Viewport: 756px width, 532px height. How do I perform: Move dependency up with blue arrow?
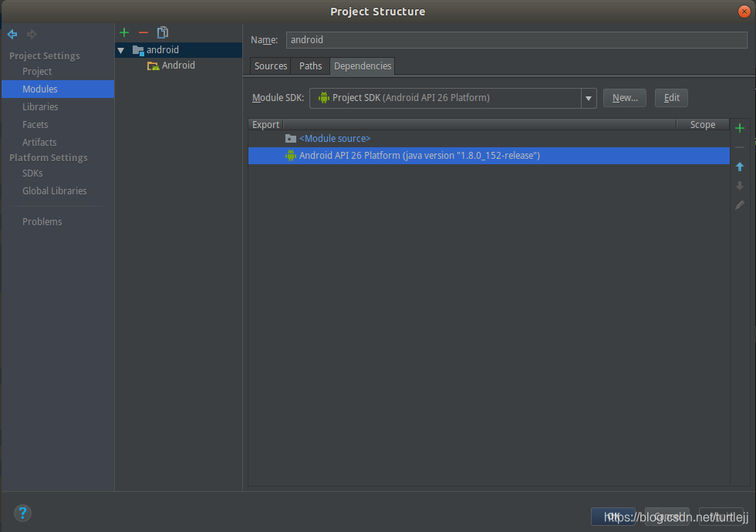[740, 167]
